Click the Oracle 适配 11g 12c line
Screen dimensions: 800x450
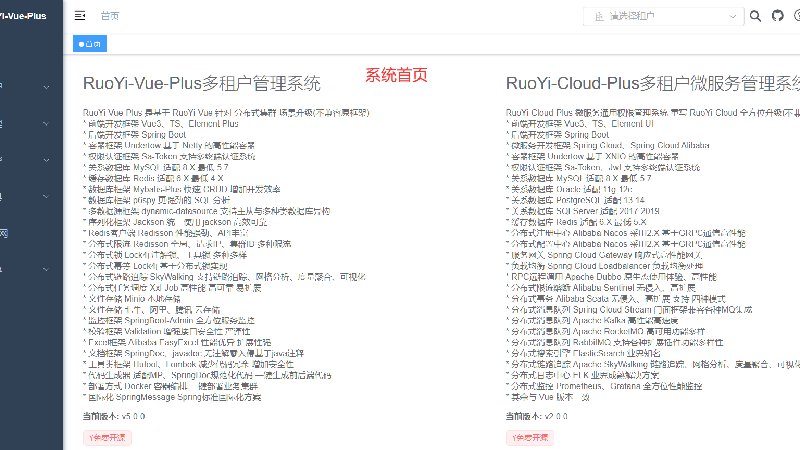click(x=569, y=189)
